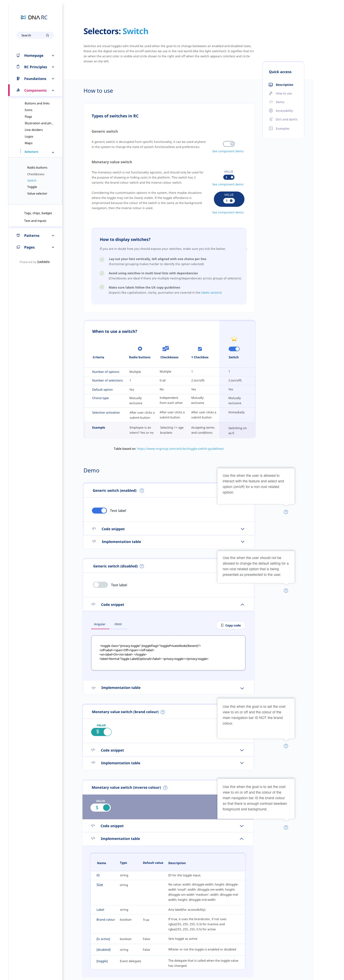Open Toggle in sidebar
This screenshot has width=344, height=980.
[32, 187]
